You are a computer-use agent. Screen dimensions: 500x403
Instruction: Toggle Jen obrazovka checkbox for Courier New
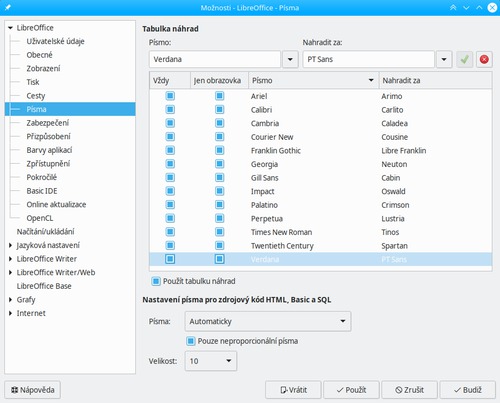219,137
